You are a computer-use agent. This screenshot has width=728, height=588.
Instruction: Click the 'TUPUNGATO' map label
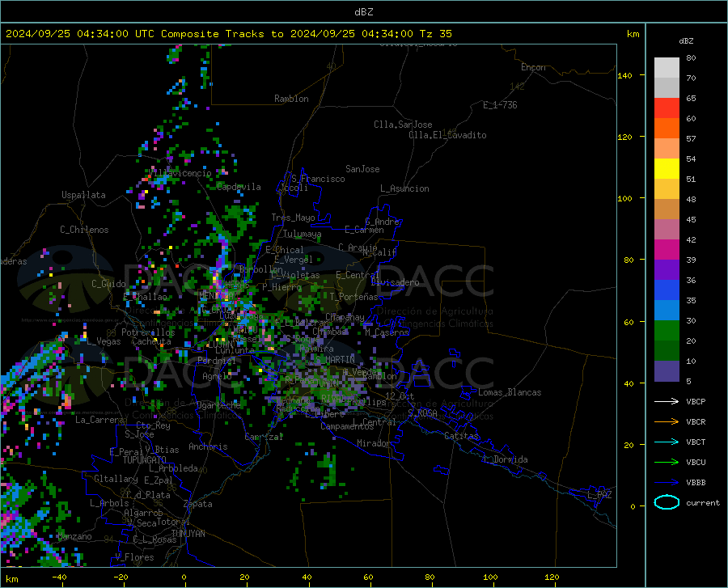pos(145,460)
